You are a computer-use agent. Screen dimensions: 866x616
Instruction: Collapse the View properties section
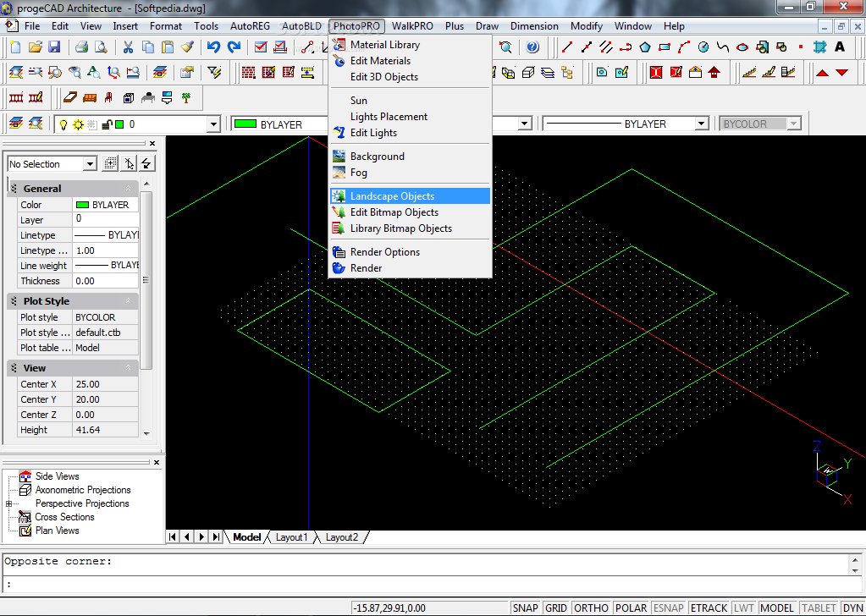point(128,367)
